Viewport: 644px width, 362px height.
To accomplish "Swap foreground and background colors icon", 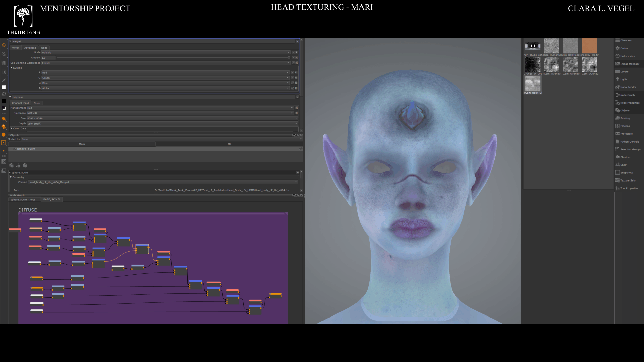I will [4, 94].
